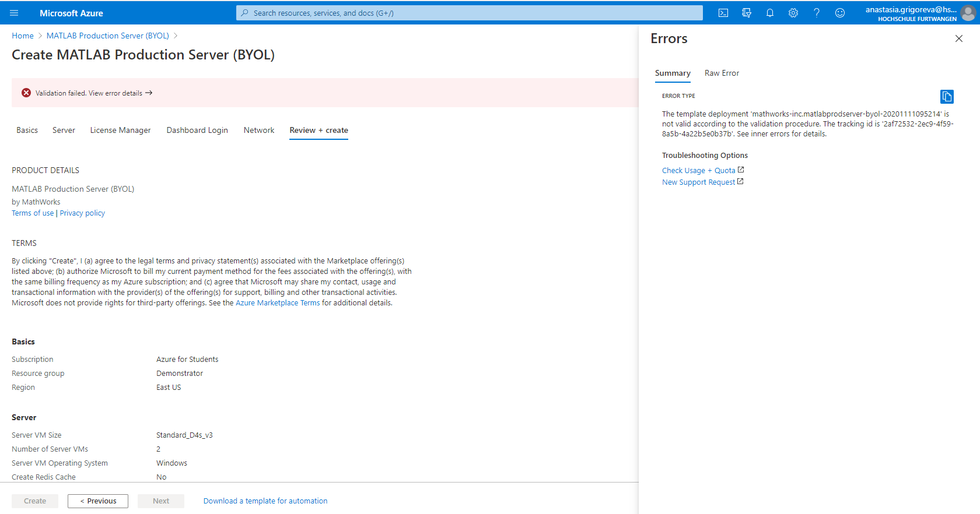The height and width of the screenshot is (514, 980).
Task: Open MATLAB Production Server (BYOL) breadcrumb
Action: pos(108,36)
